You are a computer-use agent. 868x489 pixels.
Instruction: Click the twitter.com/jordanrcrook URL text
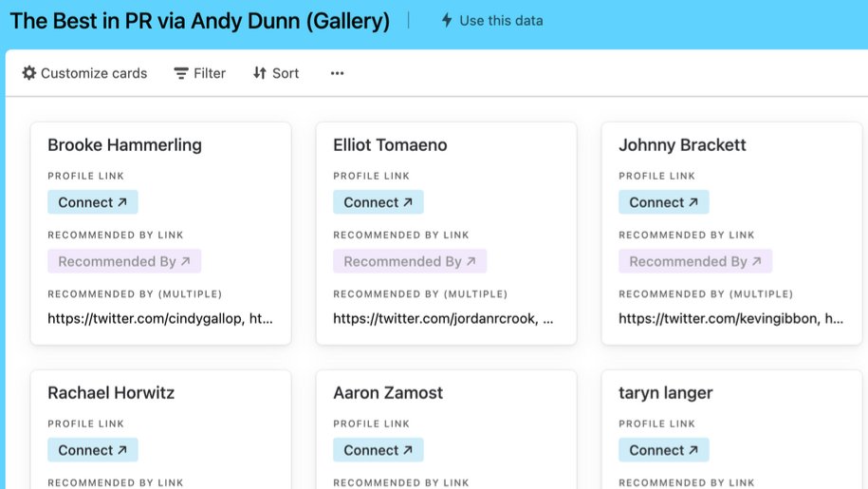pos(443,318)
